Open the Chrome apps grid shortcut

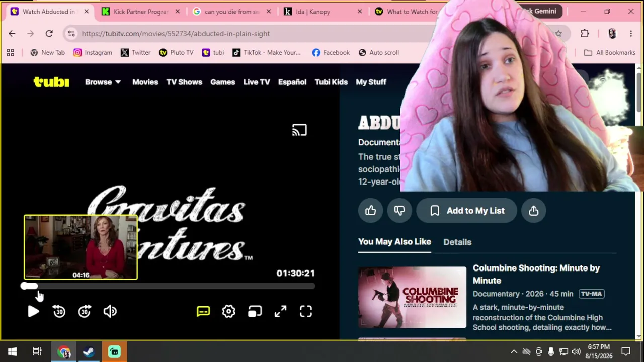[x=10, y=52]
